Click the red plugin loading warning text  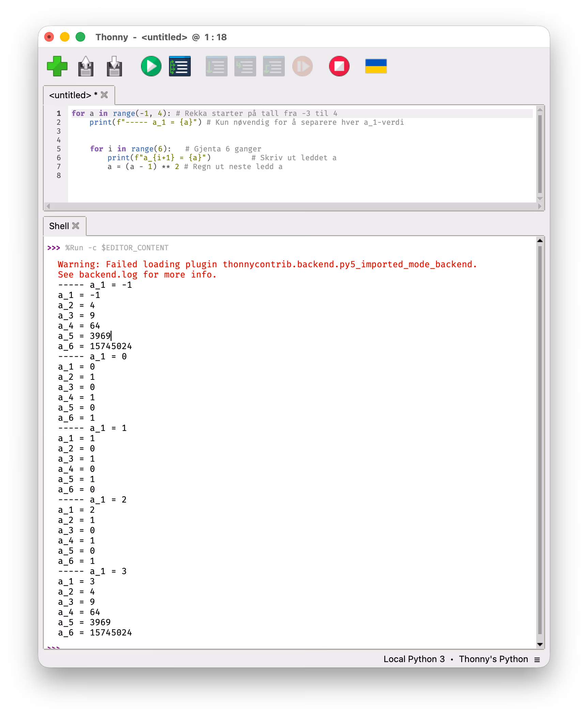(x=267, y=264)
